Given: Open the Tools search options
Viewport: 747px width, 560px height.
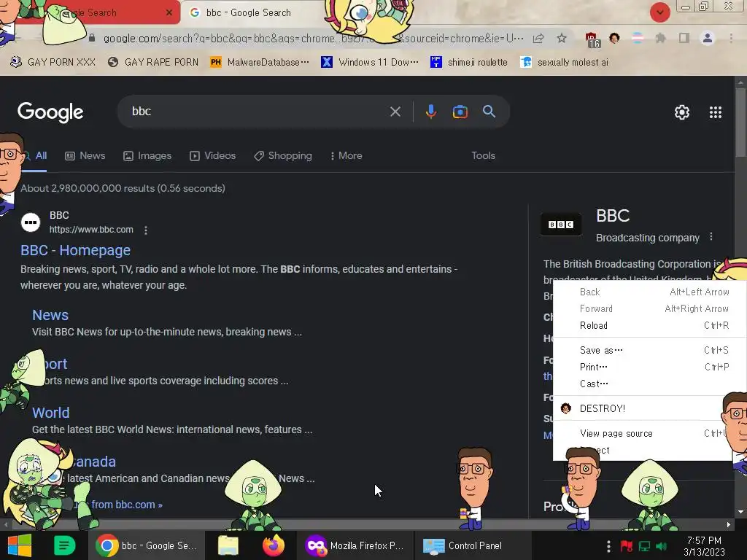Looking at the screenshot, I should point(483,156).
